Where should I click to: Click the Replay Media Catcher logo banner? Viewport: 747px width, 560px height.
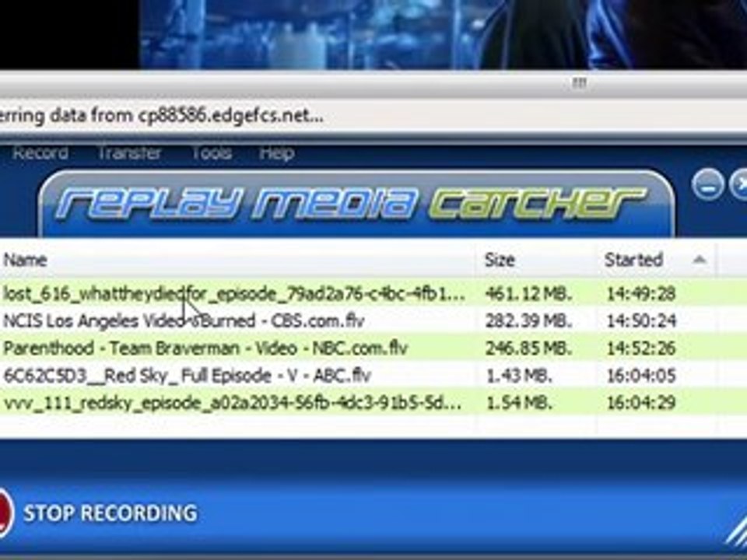pos(356,204)
